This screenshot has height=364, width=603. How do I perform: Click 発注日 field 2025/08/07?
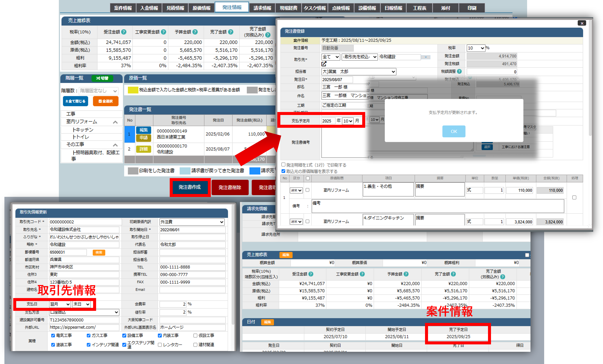(x=337, y=80)
